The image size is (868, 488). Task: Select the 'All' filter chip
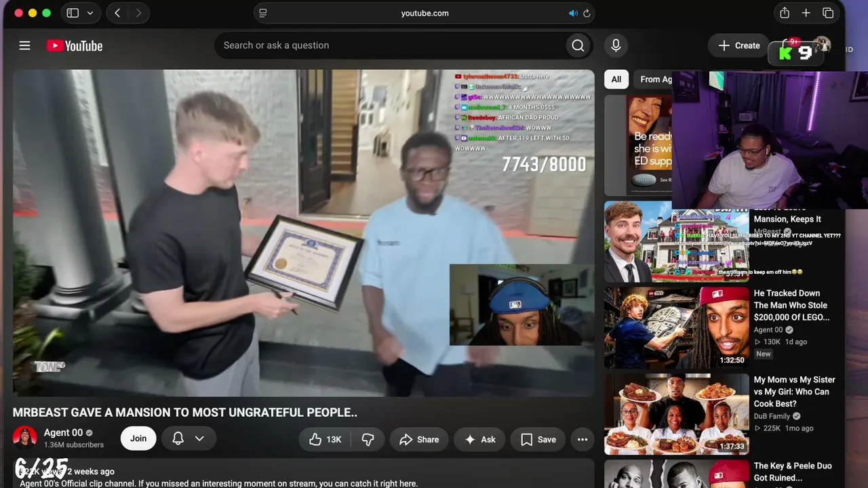click(x=616, y=79)
